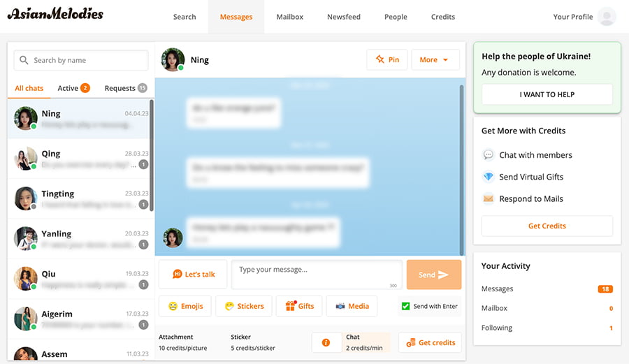
Task: Click Yanling's avatar thumbnail
Action: [26, 238]
